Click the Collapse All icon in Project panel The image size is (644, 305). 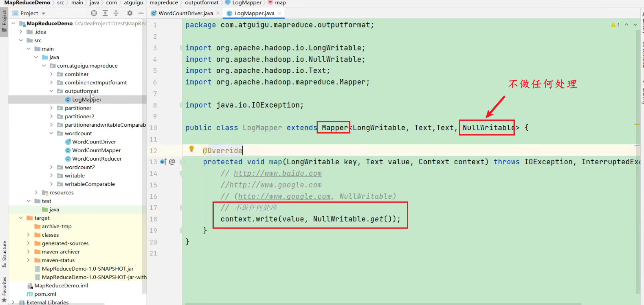116,13
